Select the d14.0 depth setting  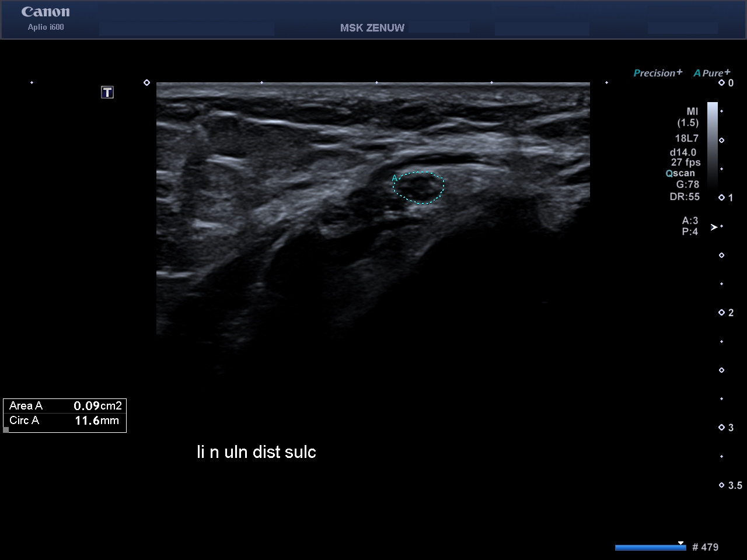[683, 152]
